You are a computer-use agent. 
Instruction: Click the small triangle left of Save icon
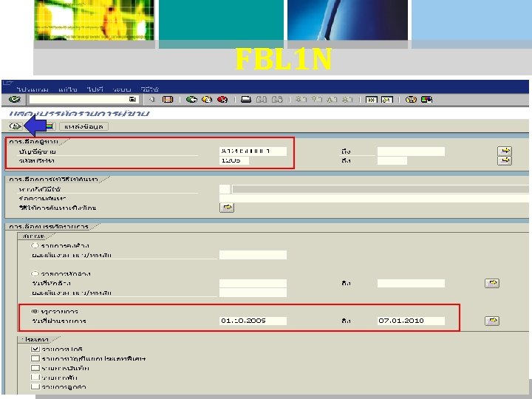point(152,100)
